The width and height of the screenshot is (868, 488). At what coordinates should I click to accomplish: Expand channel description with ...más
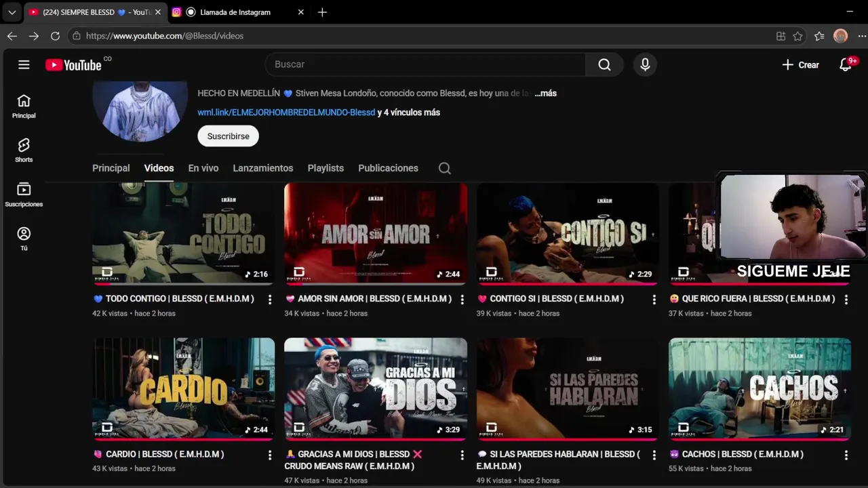545,94
